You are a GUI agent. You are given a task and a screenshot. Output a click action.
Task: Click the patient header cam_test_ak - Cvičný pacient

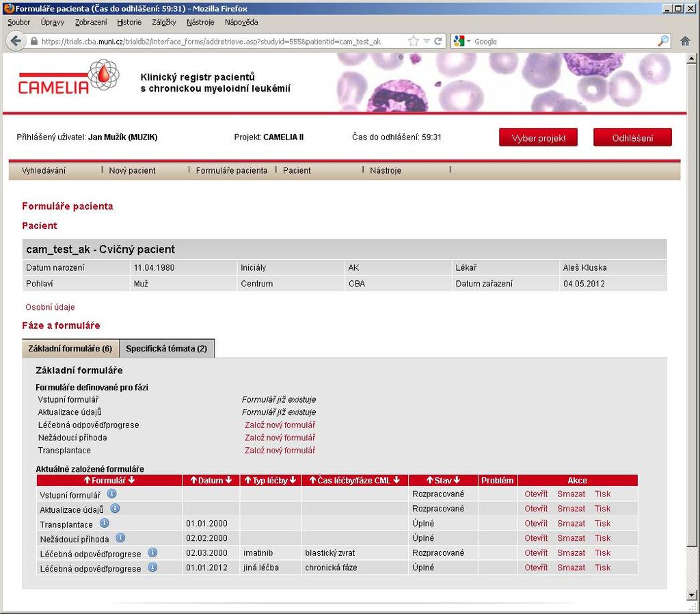tap(100, 249)
